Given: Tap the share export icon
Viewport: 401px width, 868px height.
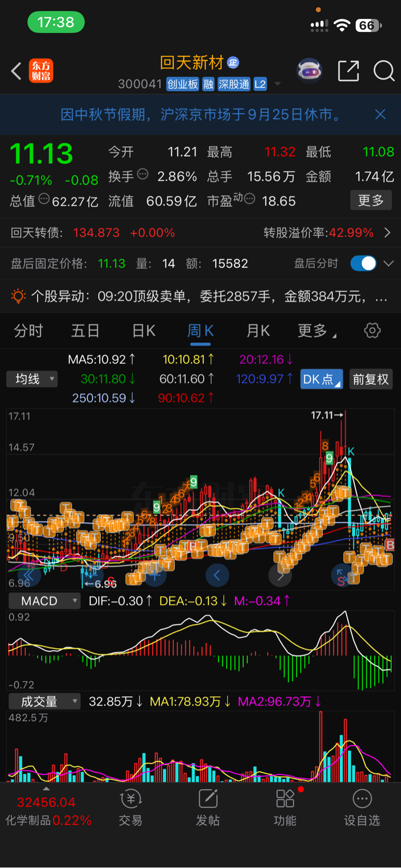Looking at the screenshot, I should coord(348,71).
